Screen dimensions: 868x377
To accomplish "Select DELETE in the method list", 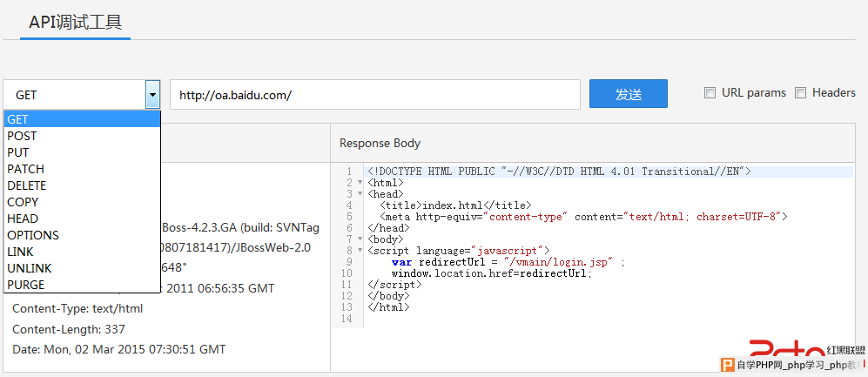I will (x=82, y=185).
